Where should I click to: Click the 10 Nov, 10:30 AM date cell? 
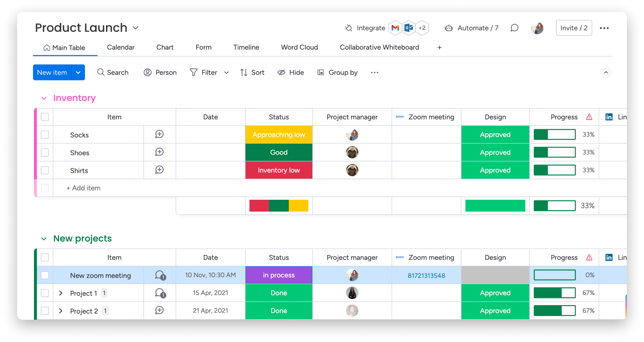(210, 275)
